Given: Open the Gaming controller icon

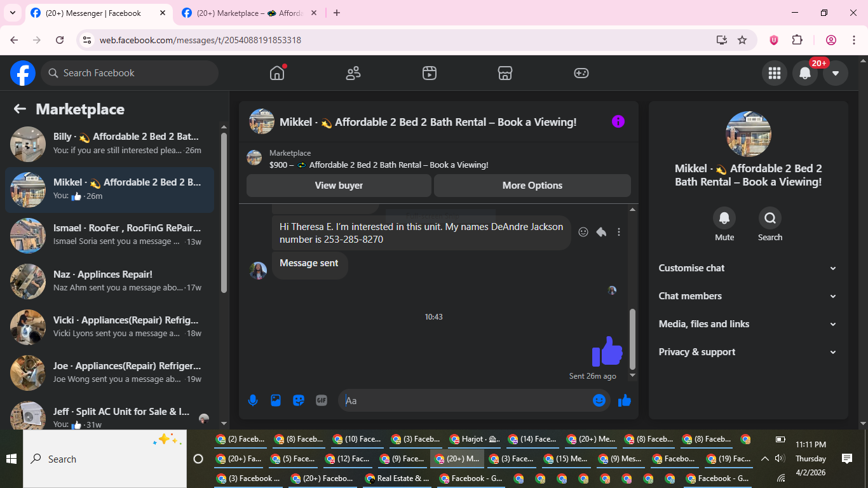Looking at the screenshot, I should 581,73.
